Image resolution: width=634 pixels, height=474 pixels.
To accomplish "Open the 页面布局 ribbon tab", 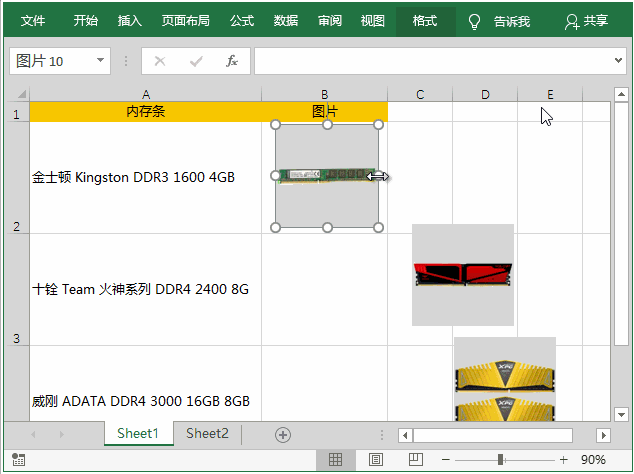I will point(186,21).
